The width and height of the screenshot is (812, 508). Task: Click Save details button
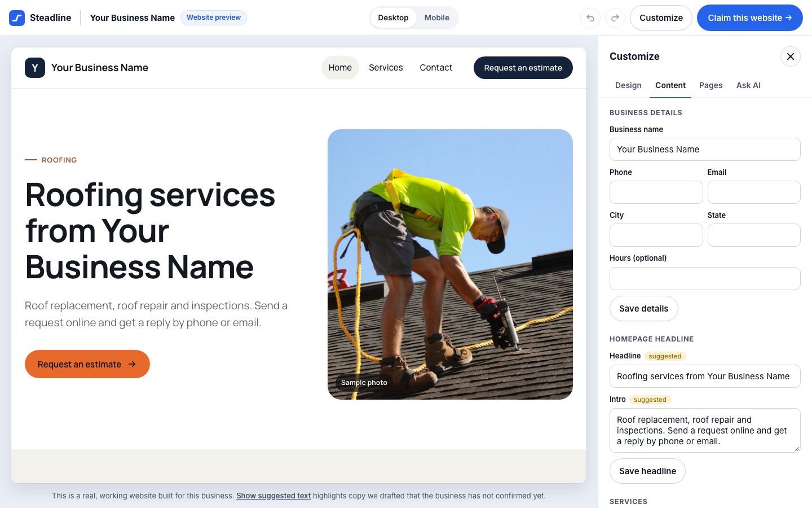[644, 309]
